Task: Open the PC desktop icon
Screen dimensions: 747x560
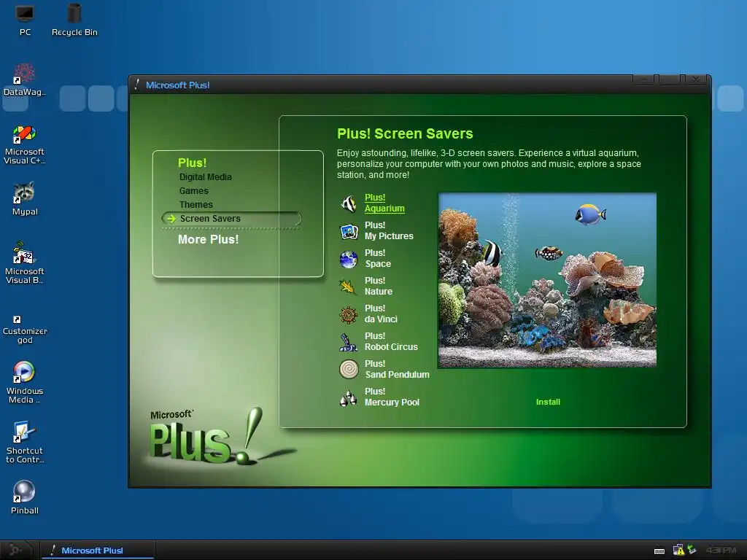Action: [25, 20]
